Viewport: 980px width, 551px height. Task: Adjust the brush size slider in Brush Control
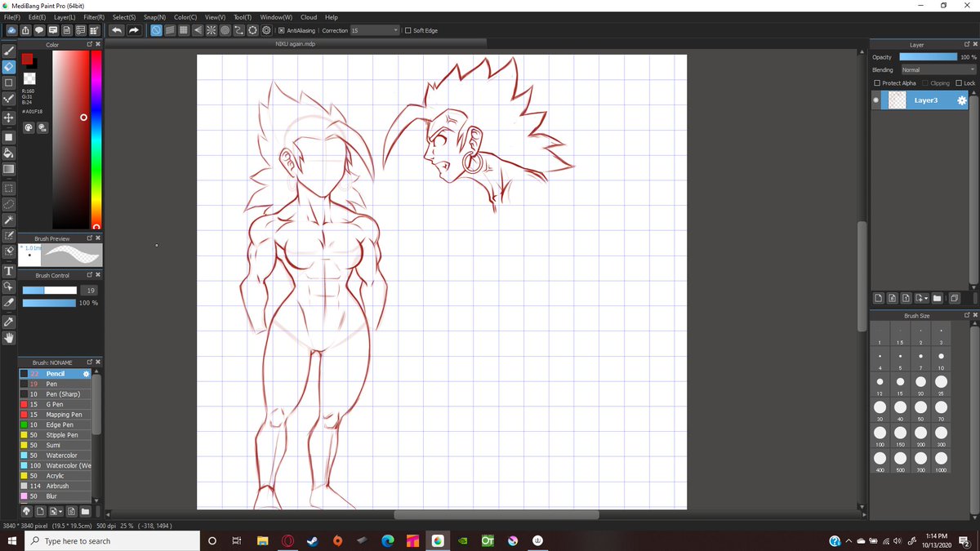(x=49, y=291)
